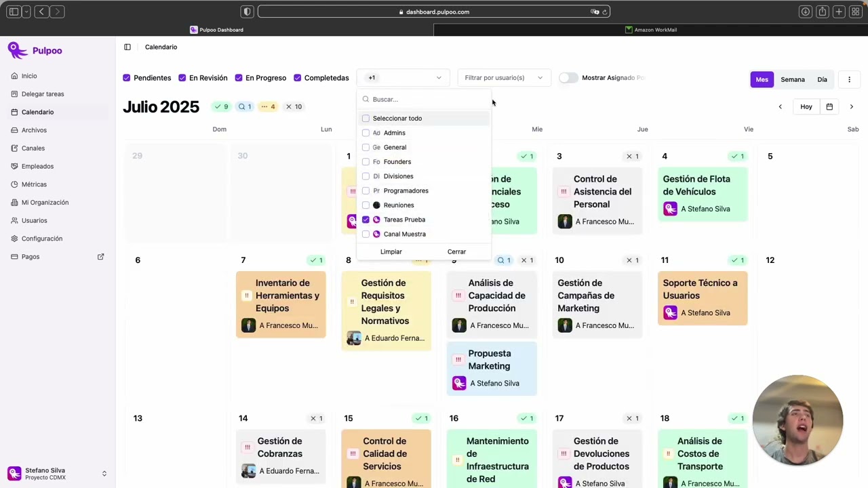Image resolution: width=868 pixels, height=488 pixels.
Task: Switch to Amazon WorkMail browser tab
Action: (x=650, y=30)
